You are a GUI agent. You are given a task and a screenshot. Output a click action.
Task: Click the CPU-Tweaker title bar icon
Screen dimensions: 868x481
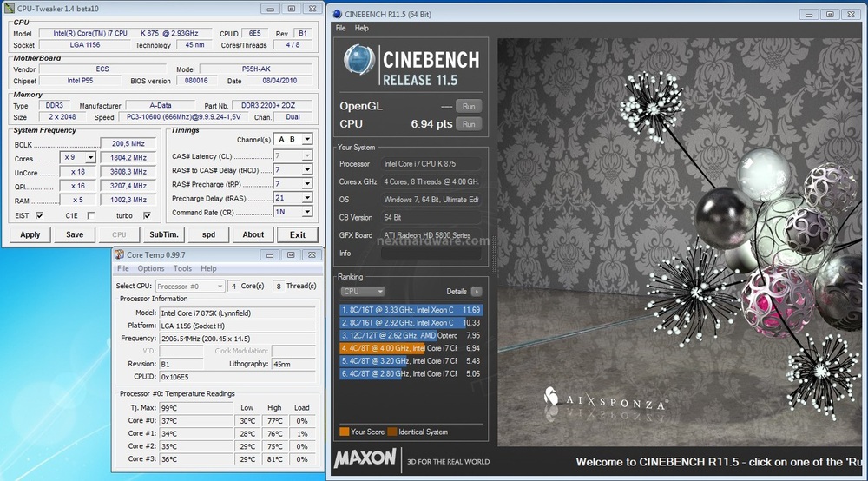10,9
